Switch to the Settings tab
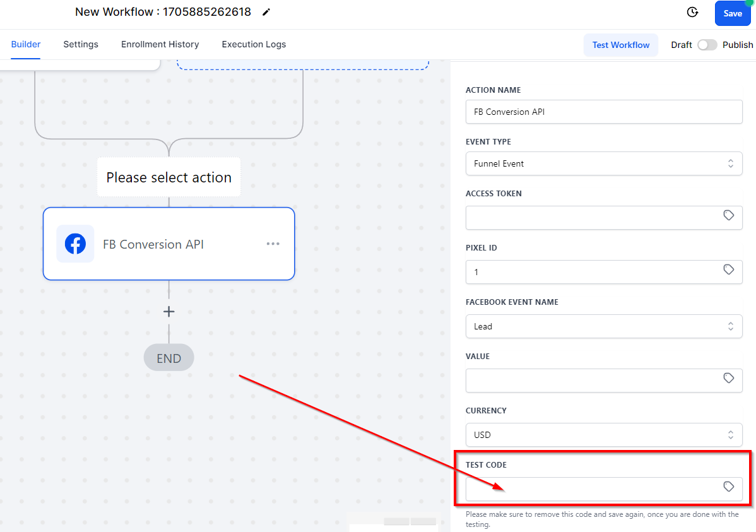This screenshot has width=756, height=532. [x=81, y=44]
